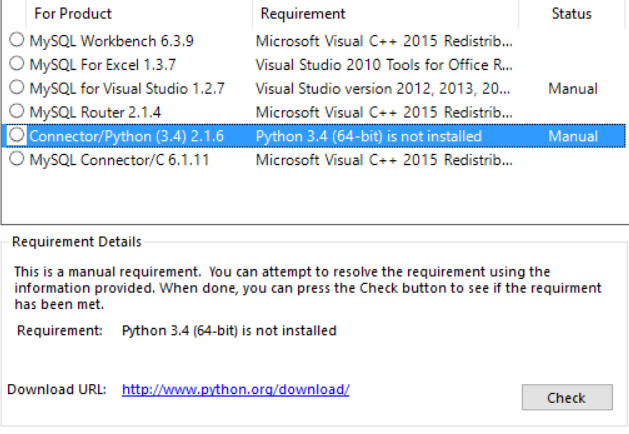Click the Download URL label
This screenshot has height=434, width=629.
57,389
